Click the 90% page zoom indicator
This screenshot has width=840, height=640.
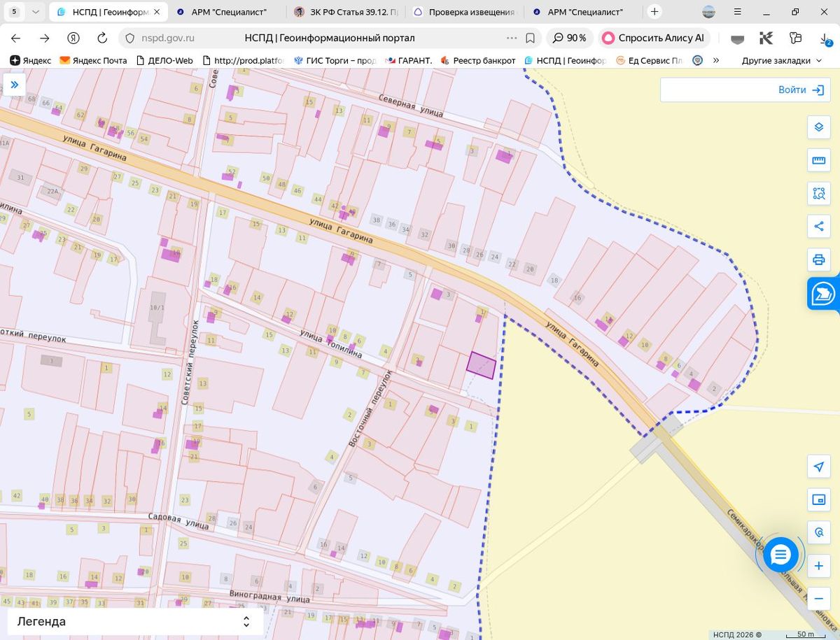click(x=570, y=38)
